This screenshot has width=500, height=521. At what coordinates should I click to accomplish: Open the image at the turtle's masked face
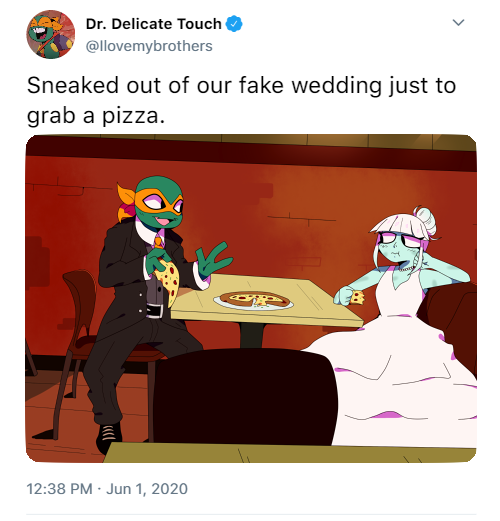tap(160, 203)
